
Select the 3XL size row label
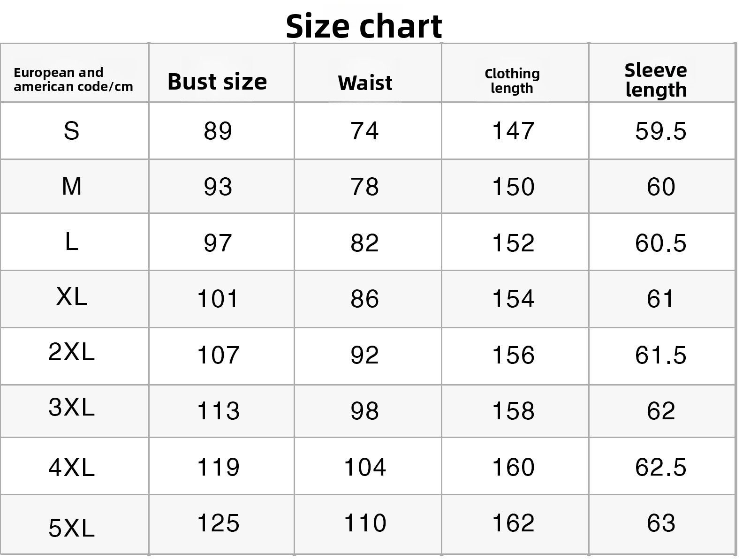[71, 407]
